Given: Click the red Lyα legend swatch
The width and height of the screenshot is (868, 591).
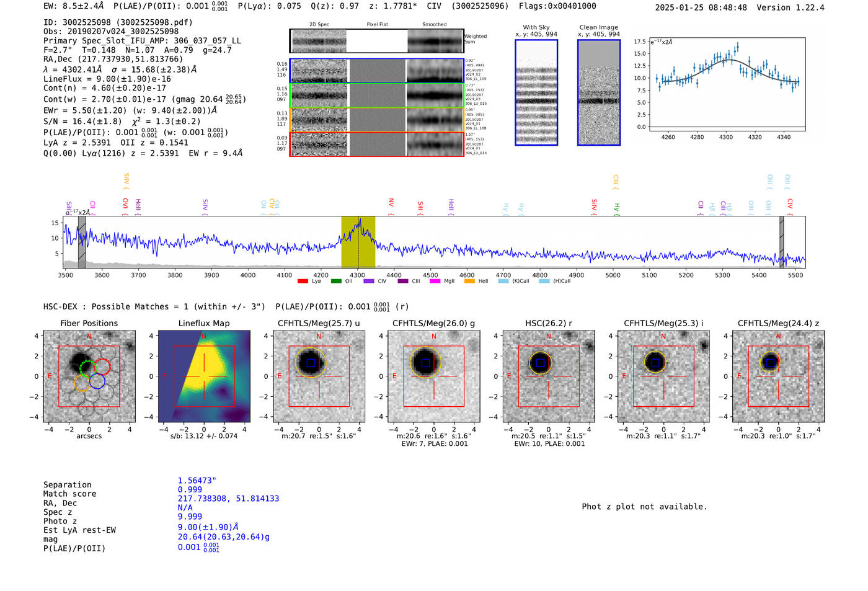Looking at the screenshot, I should tap(303, 281).
